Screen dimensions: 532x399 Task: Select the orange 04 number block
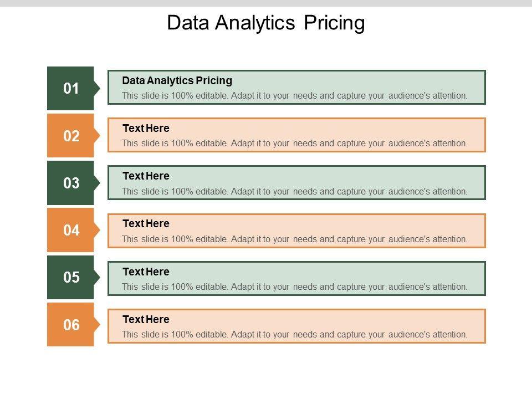(71, 230)
